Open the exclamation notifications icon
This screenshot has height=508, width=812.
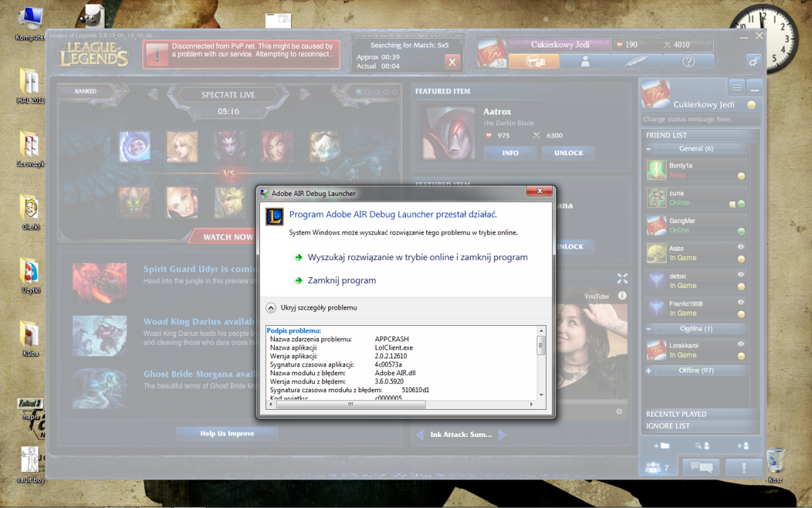744,467
